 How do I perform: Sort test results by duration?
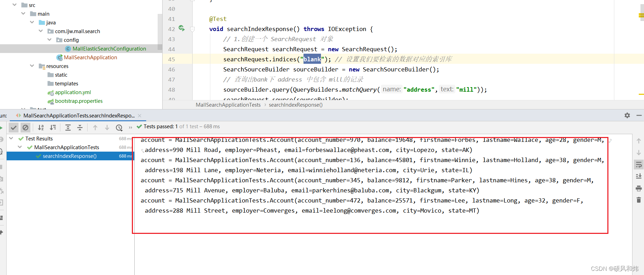pos(53,128)
